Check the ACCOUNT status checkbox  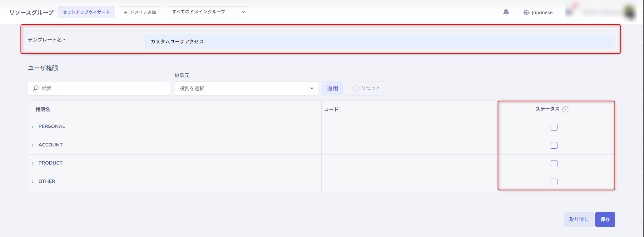554,146
